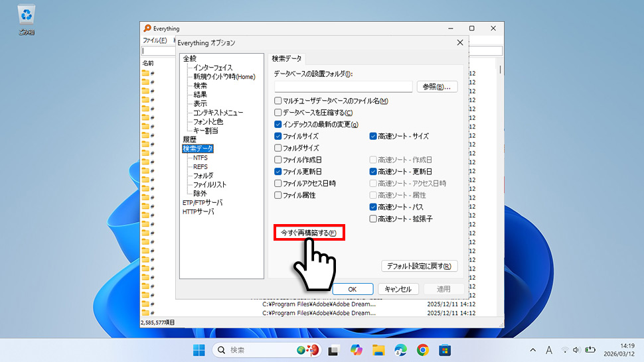Uncheck 高速ソート - 更新日 checkbox
Viewport: 644px width, 362px height.
coord(373,171)
